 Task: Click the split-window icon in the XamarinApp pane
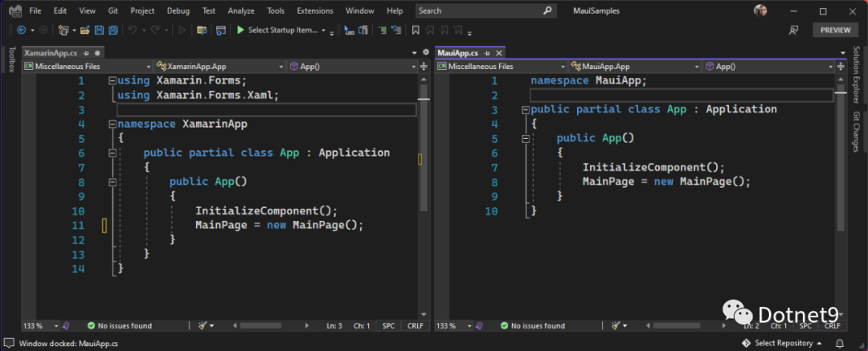424,67
